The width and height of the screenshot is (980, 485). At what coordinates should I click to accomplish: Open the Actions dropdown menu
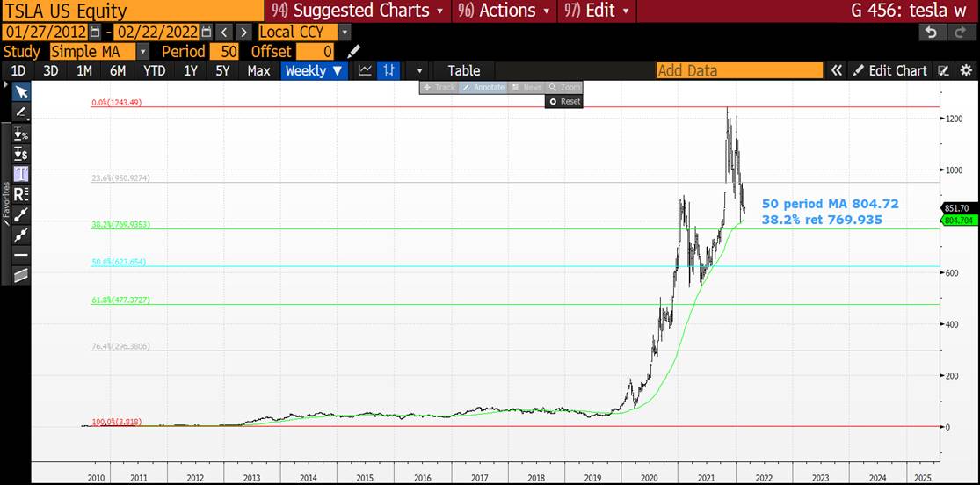point(503,11)
